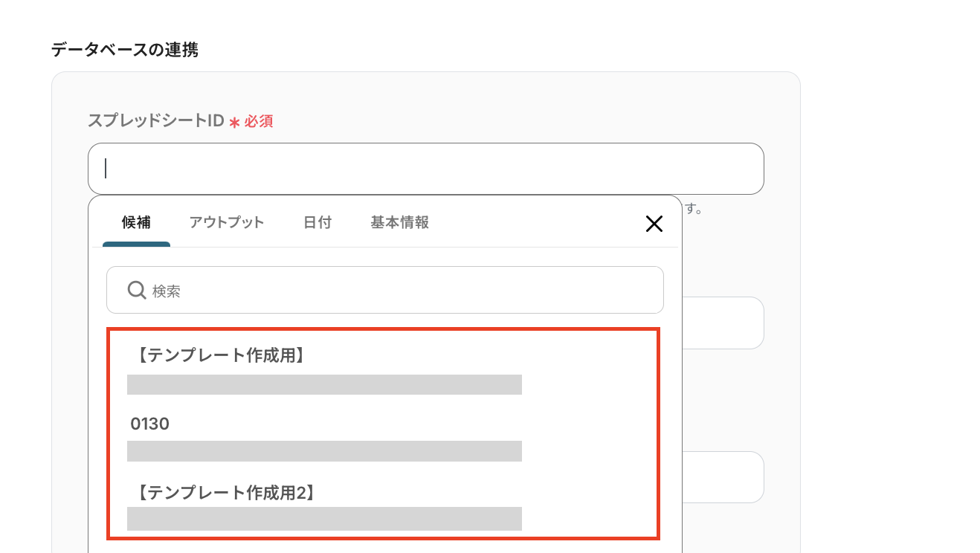The width and height of the screenshot is (980, 553).
Task: Click the スプレッドシートID field label
Action: [x=156, y=120]
